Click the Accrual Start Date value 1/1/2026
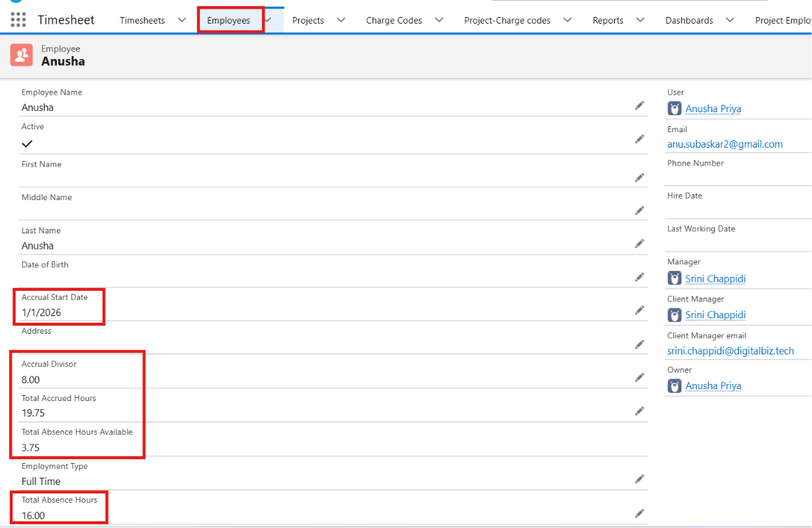Viewport: 812px width, 528px height. 41,312
